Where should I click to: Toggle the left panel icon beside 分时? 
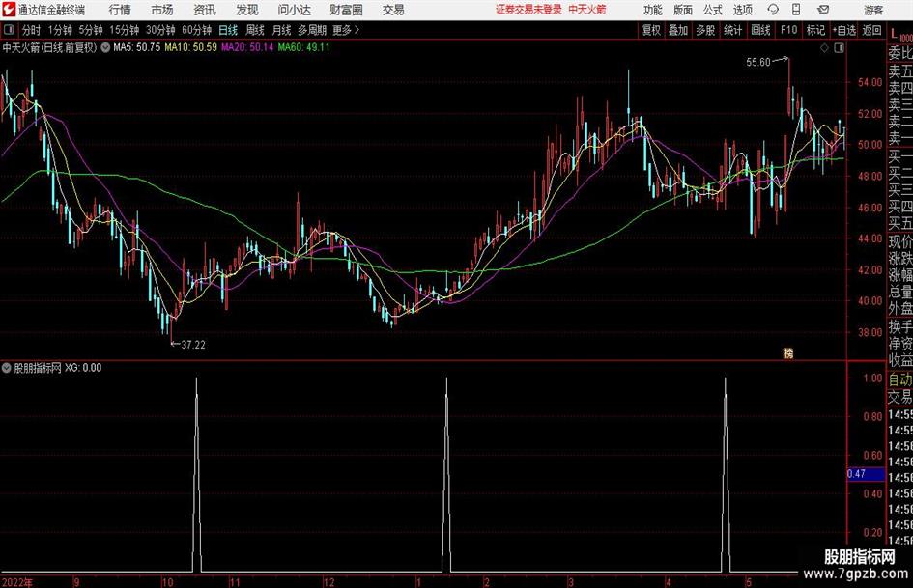click(x=9, y=30)
